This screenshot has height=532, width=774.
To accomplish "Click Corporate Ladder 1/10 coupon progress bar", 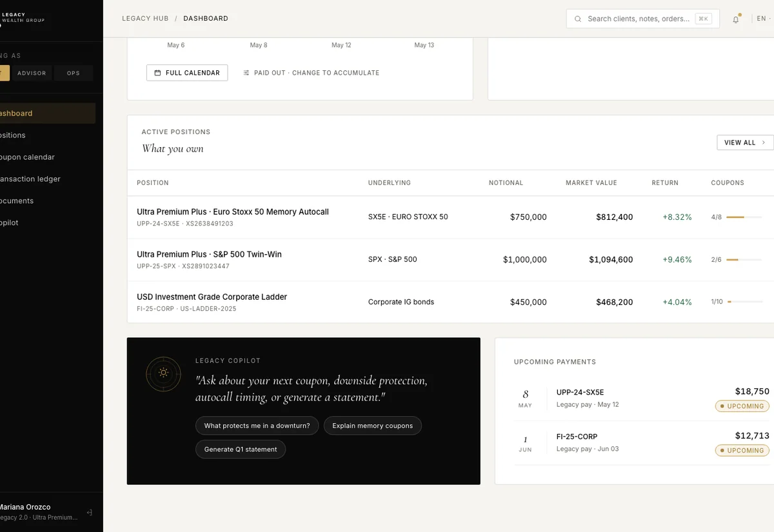I will coord(744,302).
